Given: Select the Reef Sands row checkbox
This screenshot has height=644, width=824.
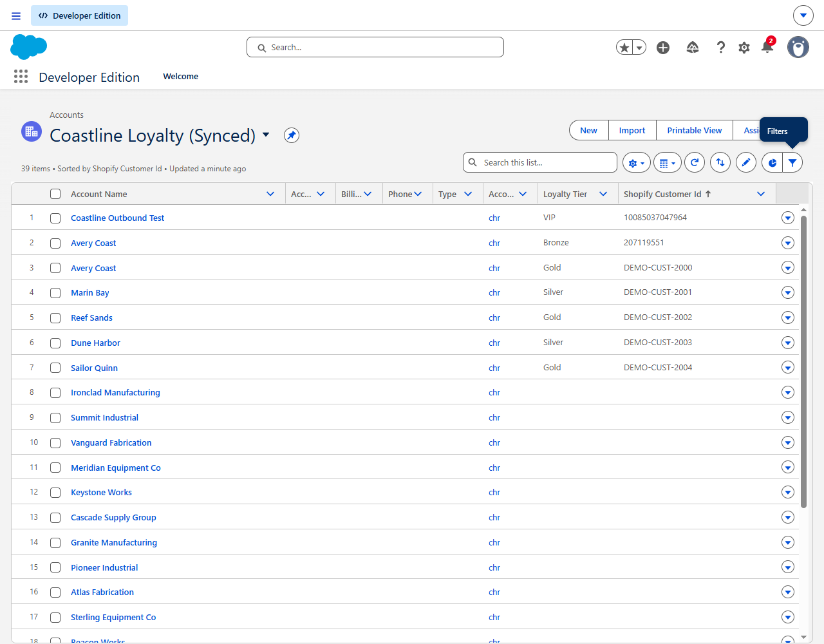Looking at the screenshot, I should 55,318.
